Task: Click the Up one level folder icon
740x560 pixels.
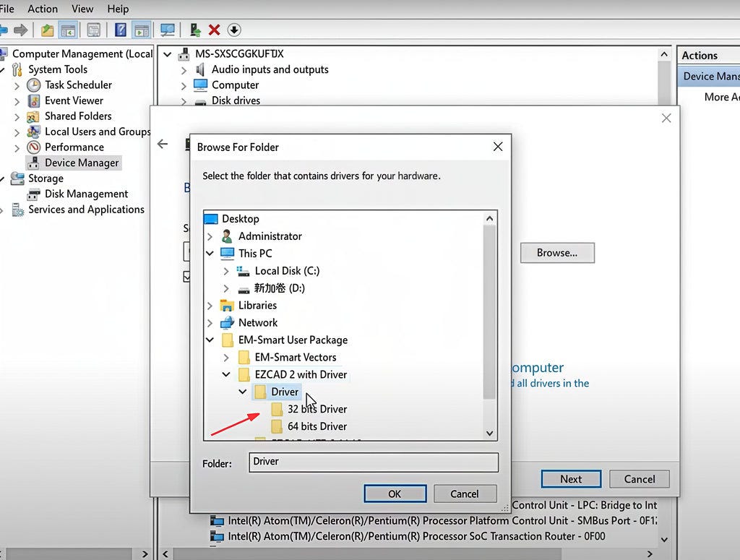Action: [x=47, y=30]
